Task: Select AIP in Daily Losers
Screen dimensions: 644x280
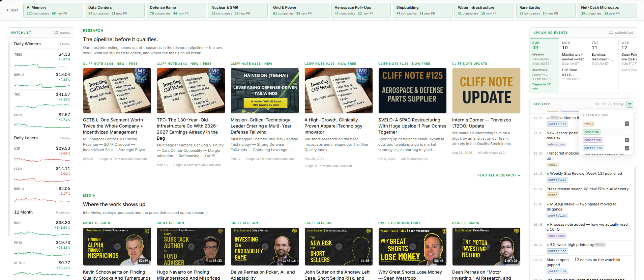Action: click(x=42, y=153)
